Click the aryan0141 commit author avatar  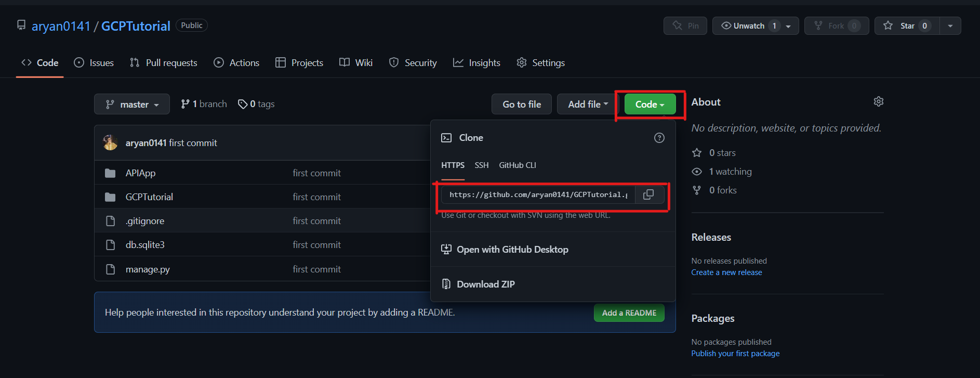(x=110, y=142)
